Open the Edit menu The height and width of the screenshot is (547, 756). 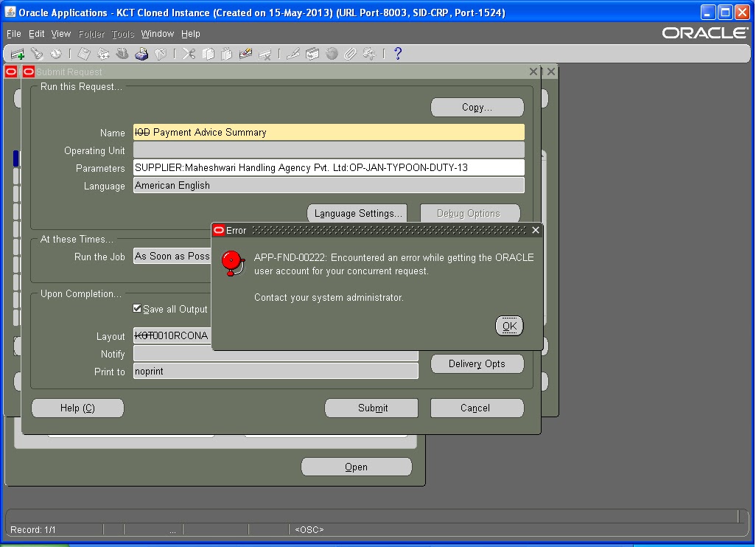(x=36, y=34)
